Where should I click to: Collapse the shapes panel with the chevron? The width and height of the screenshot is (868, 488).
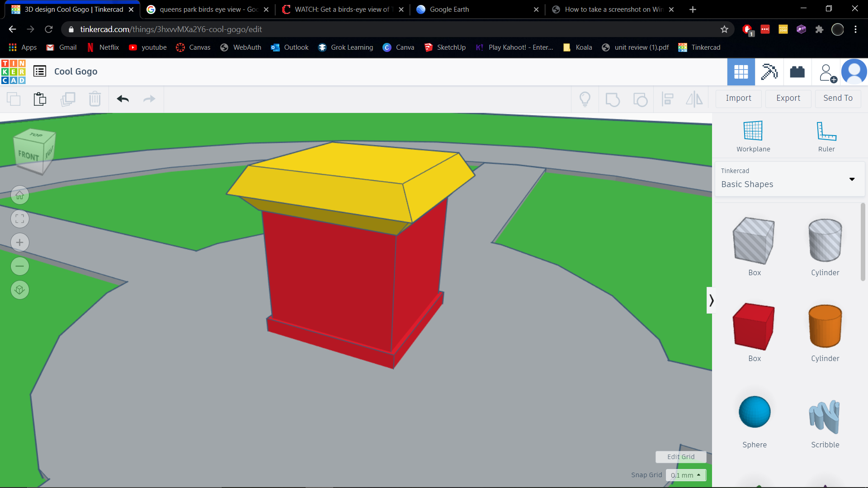click(711, 300)
